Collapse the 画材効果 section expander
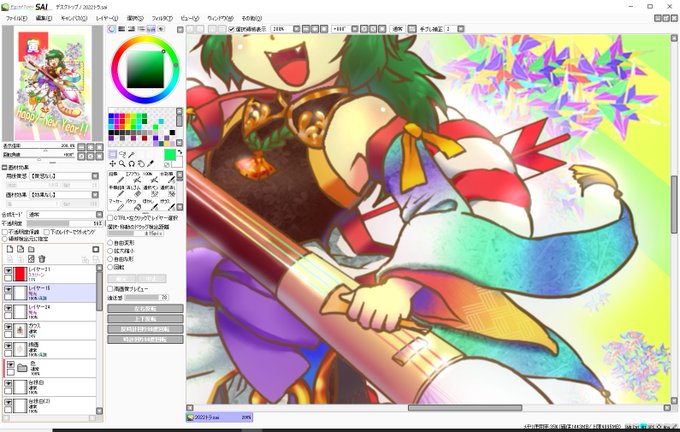The height and width of the screenshot is (432, 680). click(x=5, y=167)
